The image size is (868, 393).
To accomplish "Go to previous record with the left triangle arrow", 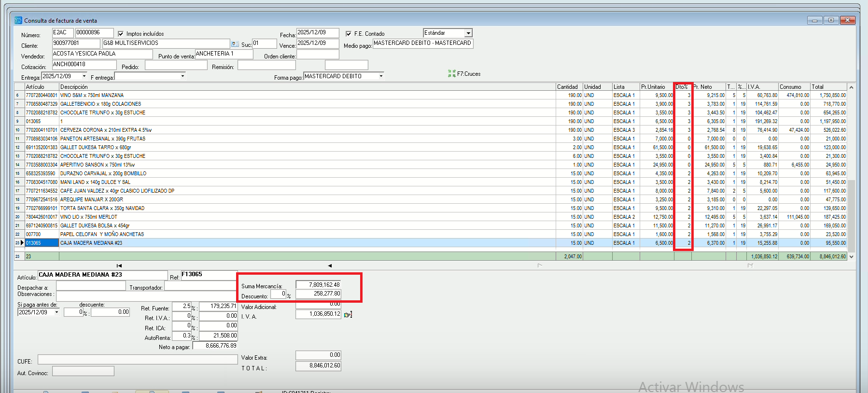I will click(330, 266).
